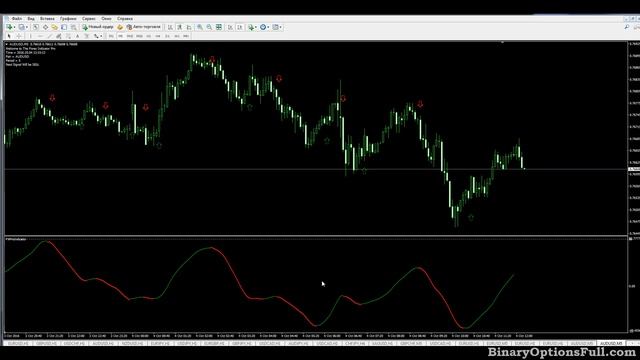
Task: Select the M1 timeframe button
Action: (111, 36)
